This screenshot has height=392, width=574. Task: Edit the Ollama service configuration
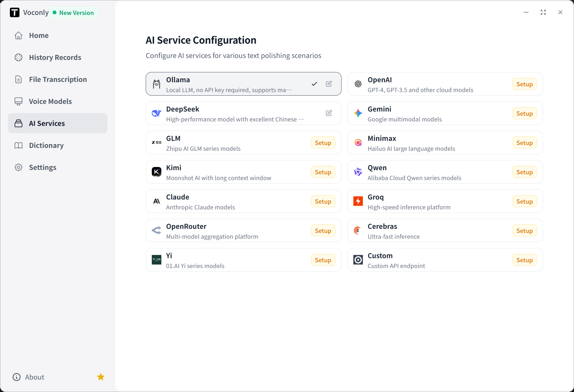pos(329,84)
